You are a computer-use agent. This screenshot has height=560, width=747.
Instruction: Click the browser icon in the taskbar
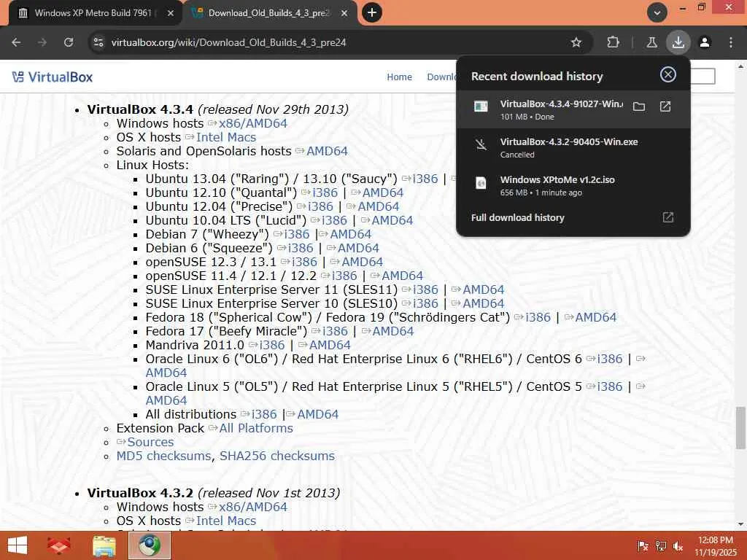click(149, 545)
